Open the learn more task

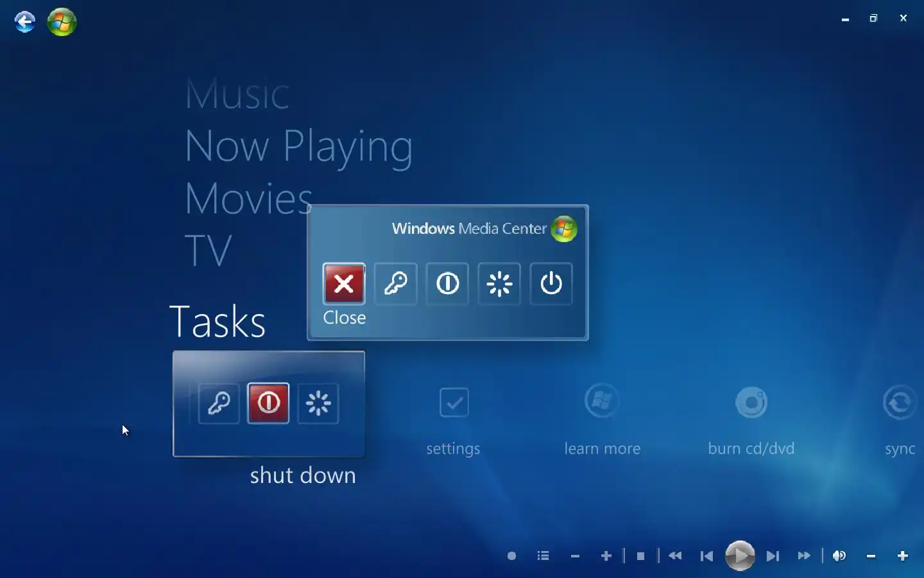coord(602,420)
